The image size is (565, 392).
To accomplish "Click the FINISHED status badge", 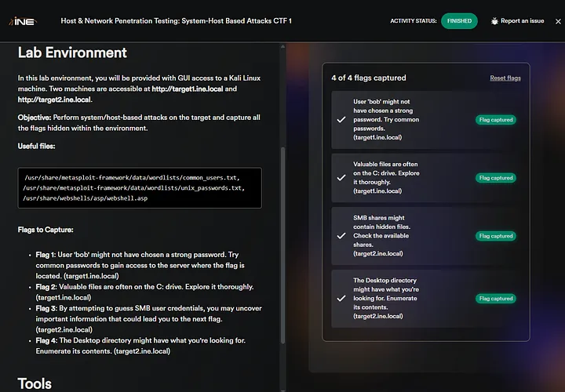I will (459, 21).
